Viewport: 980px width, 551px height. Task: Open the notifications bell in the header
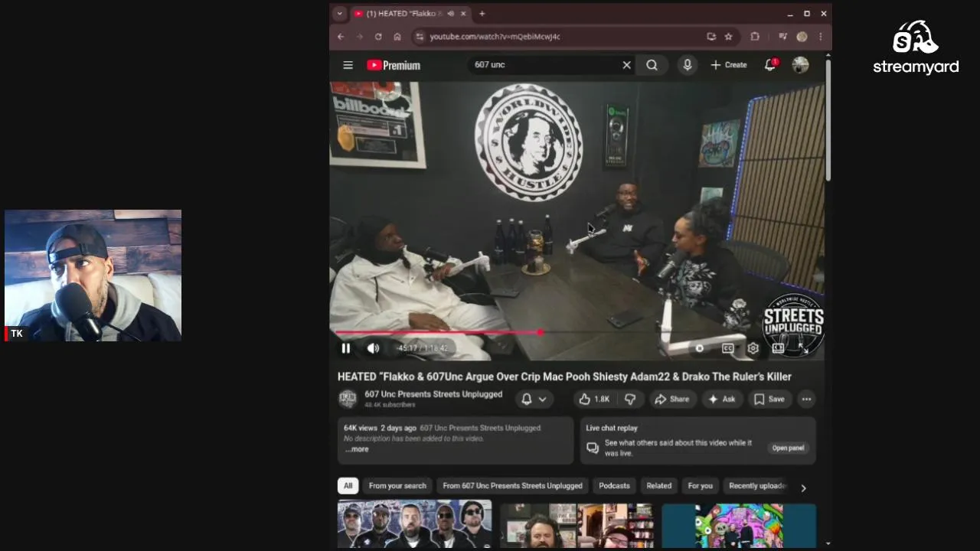[770, 65]
